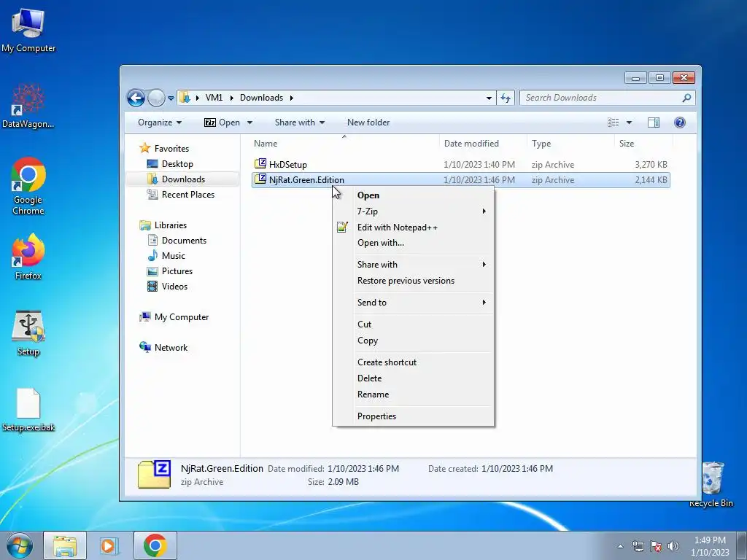Sort by the Type column header
Viewport: 747px width, 560px height.
570,144
